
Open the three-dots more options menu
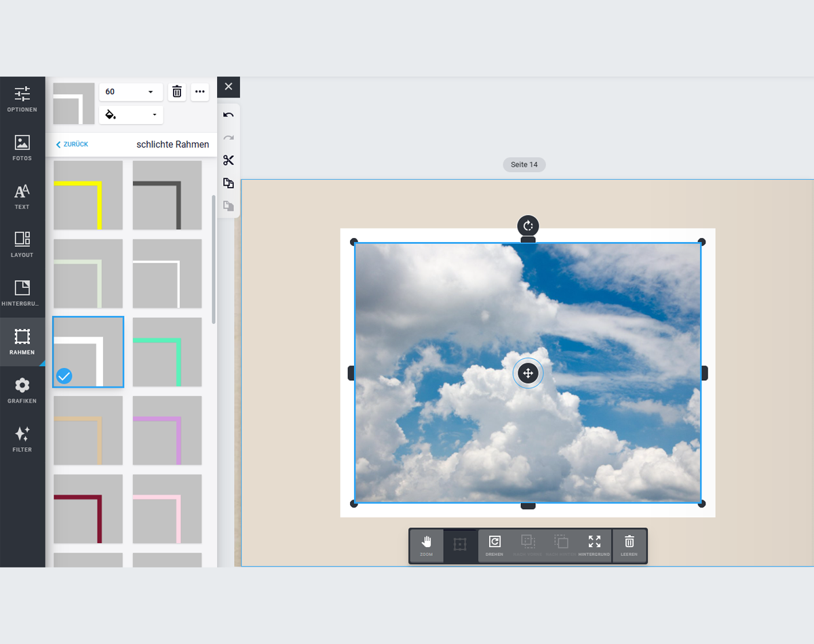[199, 92]
